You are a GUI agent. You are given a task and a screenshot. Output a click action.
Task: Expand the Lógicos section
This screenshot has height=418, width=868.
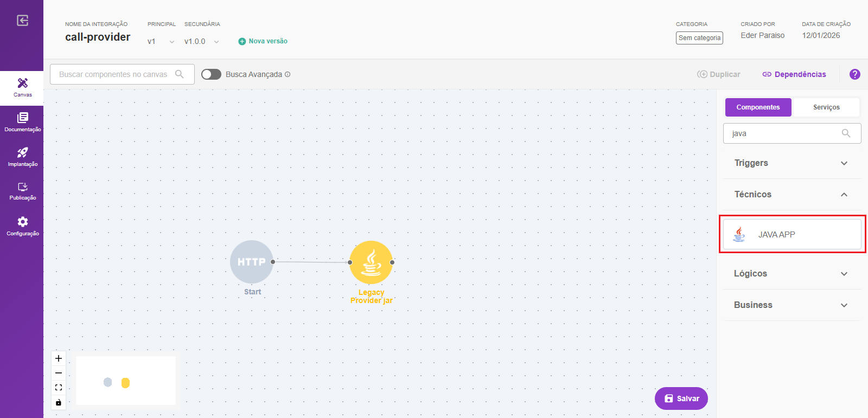pyautogui.click(x=792, y=274)
